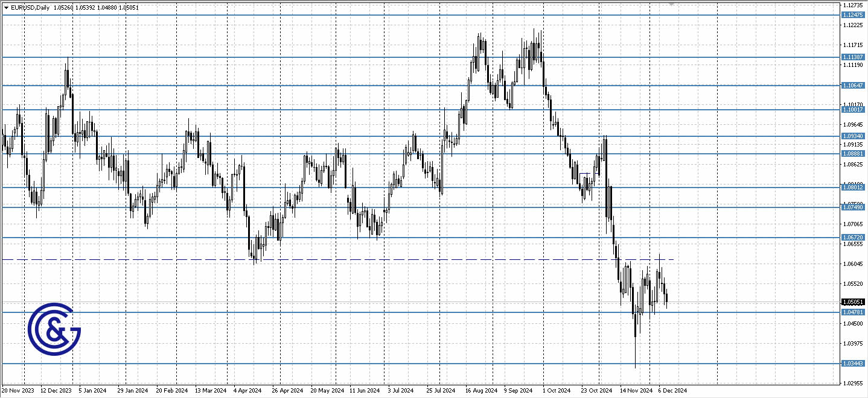Select the 6 Dec 2024 axis label

673,390
